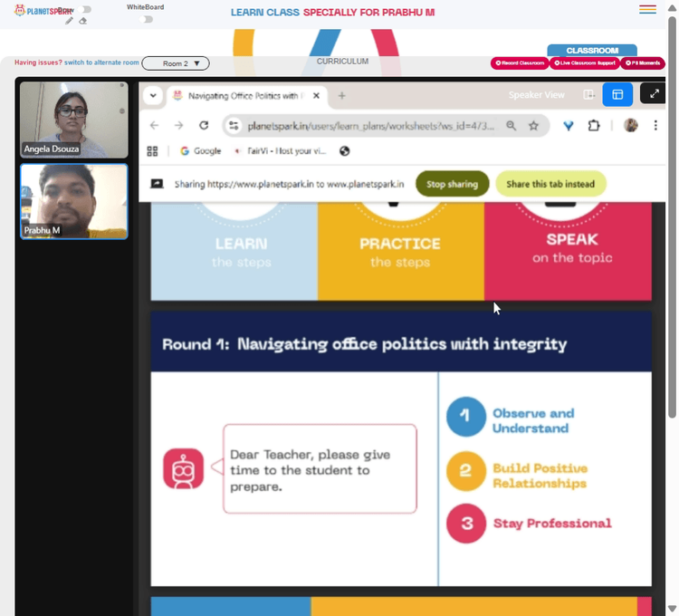The image size is (679, 616).
Task: Switch to the CLASSROOM tab
Action: click(592, 50)
